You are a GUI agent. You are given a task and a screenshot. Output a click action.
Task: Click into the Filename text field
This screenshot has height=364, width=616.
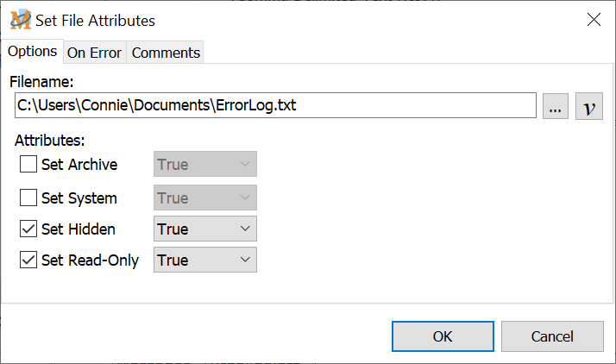[276, 106]
